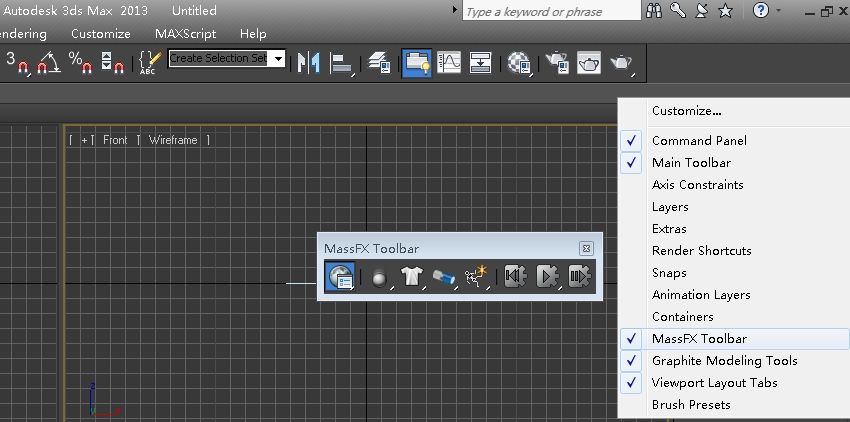Open Material Editor checkered sphere icon
The height and width of the screenshot is (422, 850).
tap(518, 62)
